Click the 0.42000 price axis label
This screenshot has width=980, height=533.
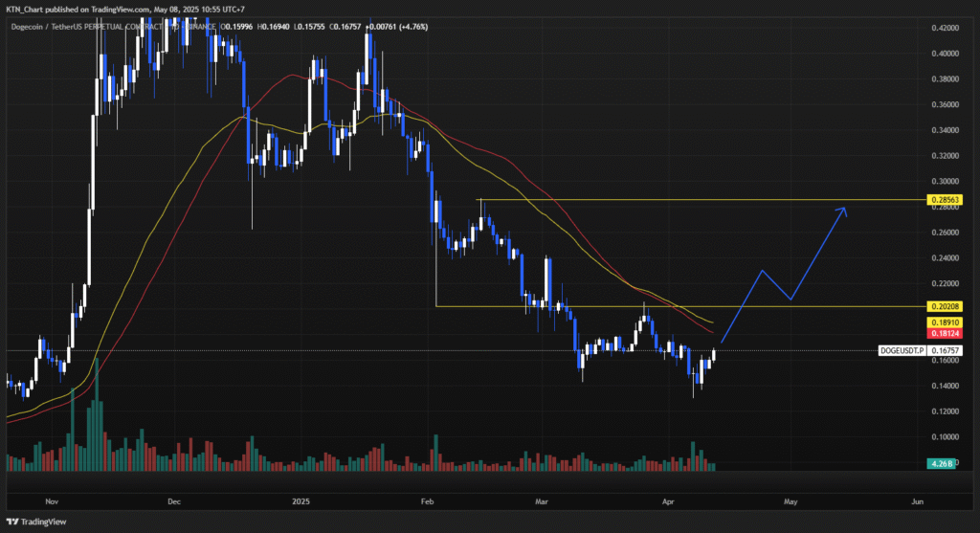click(945, 28)
